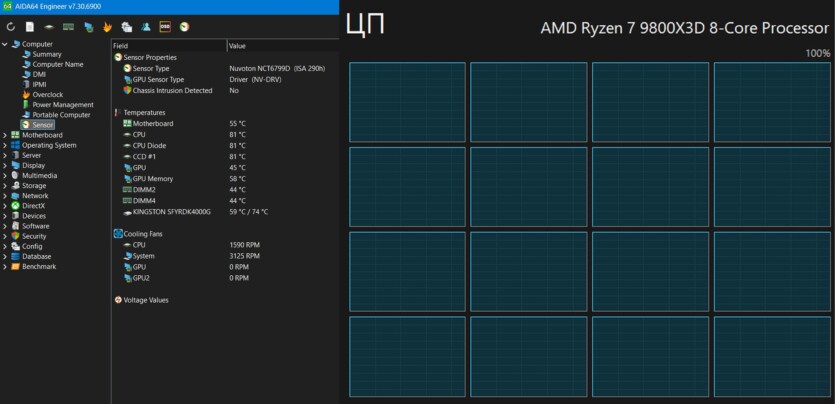Click the AMD Ryzen 7 9800X3D processor name
The image size is (835, 404).
coord(685,28)
